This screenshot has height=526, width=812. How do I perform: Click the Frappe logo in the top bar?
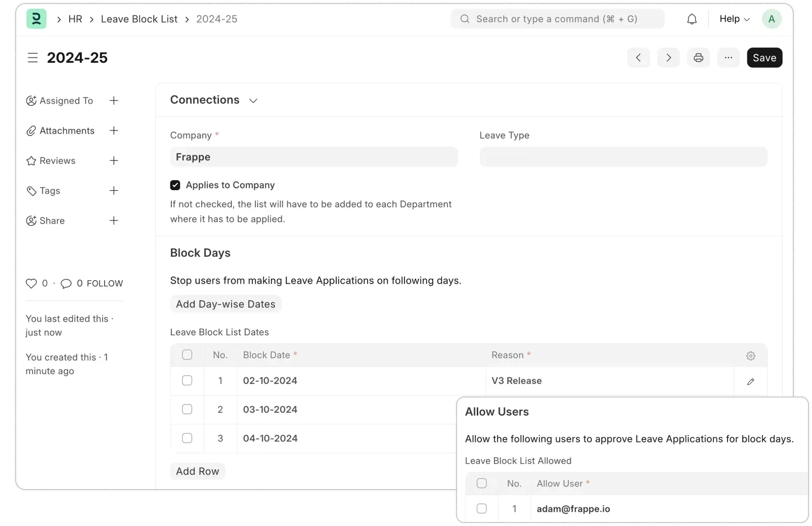tap(36, 19)
